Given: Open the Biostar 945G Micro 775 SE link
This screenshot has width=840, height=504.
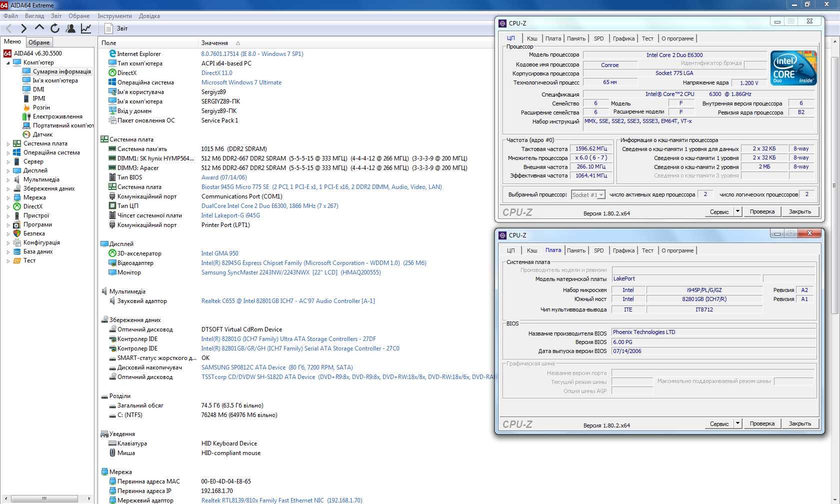Looking at the screenshot, I should (x=321, y=187).
